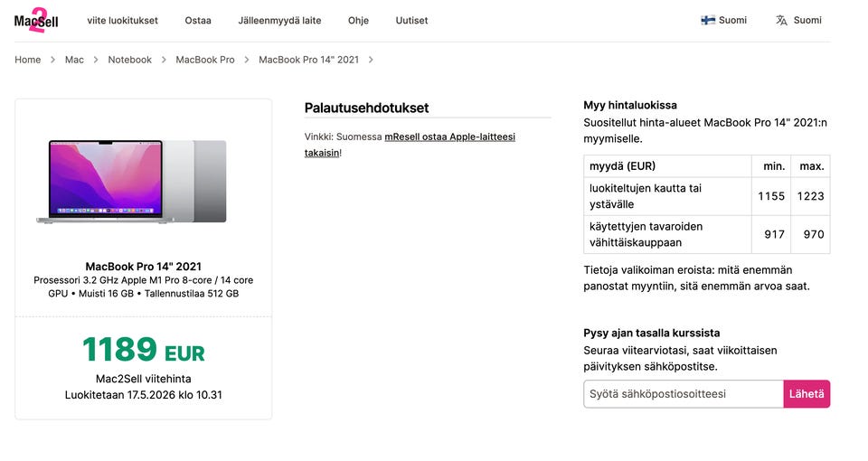This screenshot has width=868, height=461.
Task: Click the MacBook Pro product image
Action: point(132,182)
